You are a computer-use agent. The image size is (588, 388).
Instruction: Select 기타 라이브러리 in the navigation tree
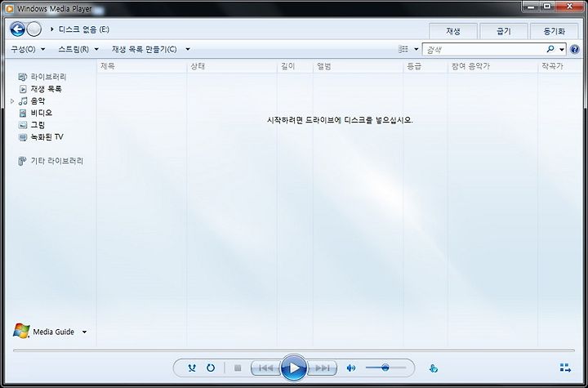click(57, 161)
